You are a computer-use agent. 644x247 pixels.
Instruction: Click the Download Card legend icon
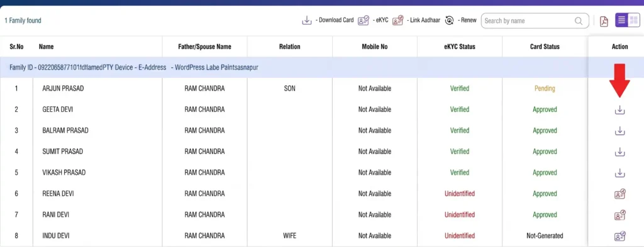point(307,21)
